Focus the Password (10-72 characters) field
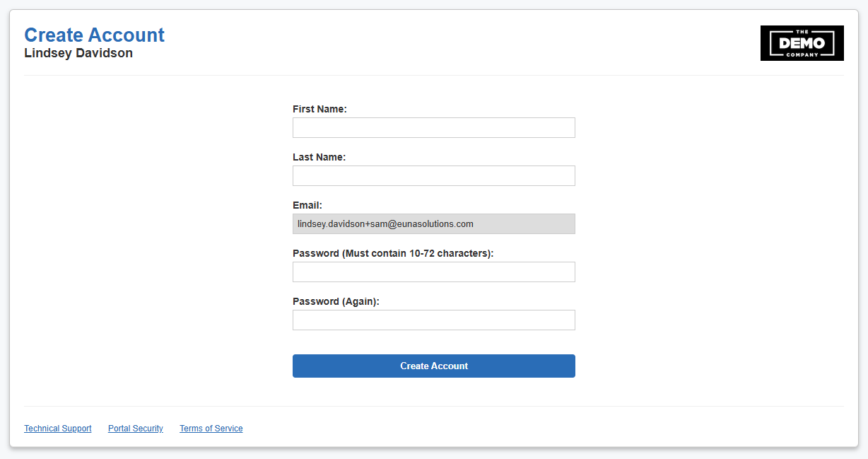The width and height of the screenshot is (868, 459). (x=434, y=272)
